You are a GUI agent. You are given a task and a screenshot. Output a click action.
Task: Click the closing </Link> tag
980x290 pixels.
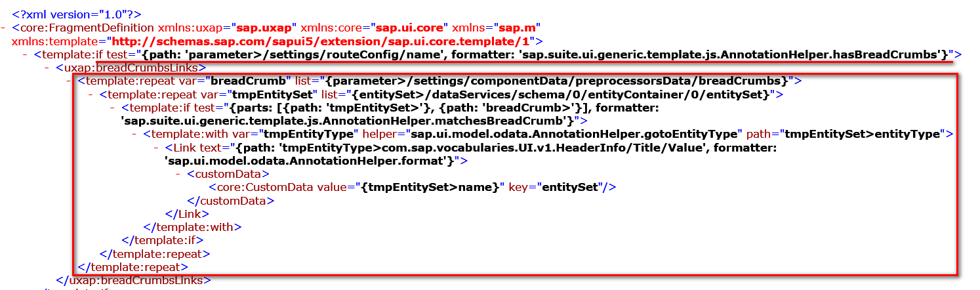(187, 214)
